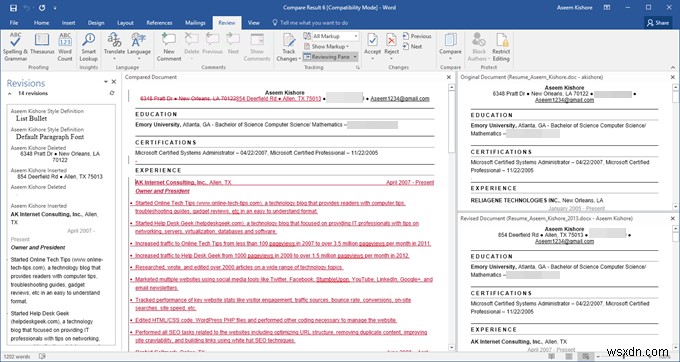Click the Share button
680x362 pixels.
[x=658, y=23]
